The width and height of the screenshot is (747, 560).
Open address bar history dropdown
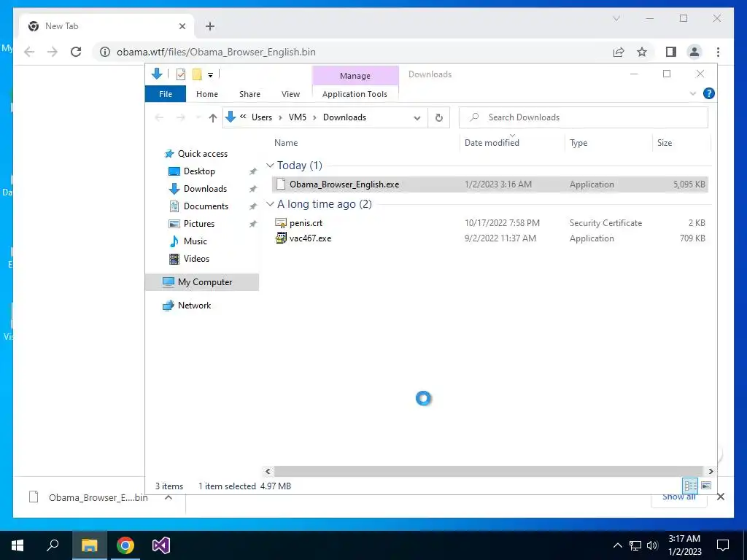417,117
